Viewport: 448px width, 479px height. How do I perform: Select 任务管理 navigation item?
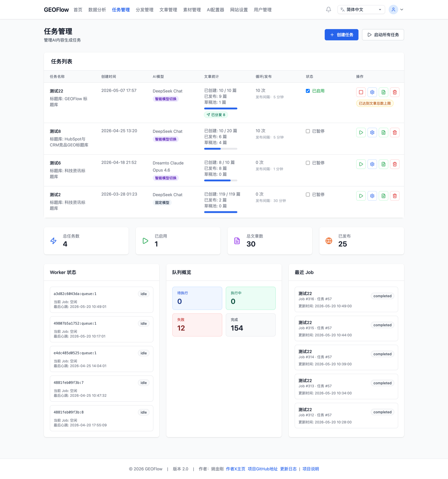[121, 10]
